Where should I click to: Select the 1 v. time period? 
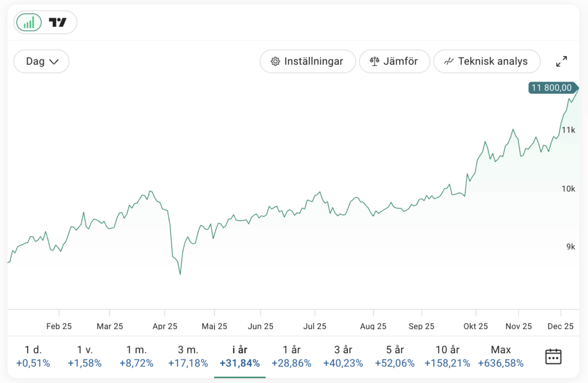tap(84, 357)
